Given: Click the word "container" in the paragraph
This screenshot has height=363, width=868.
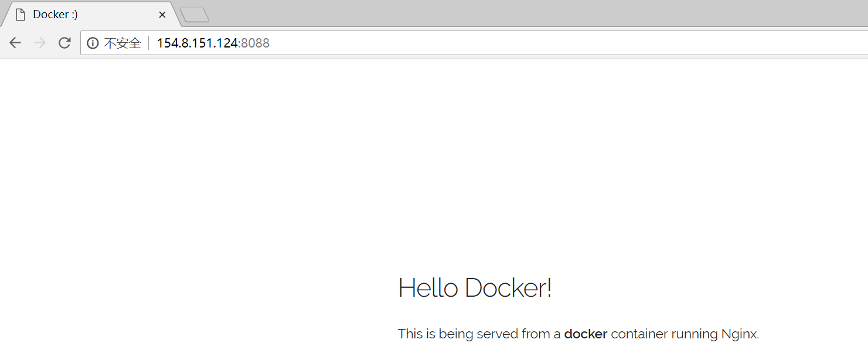Looking at the screenshot, I should coord(639,334).
